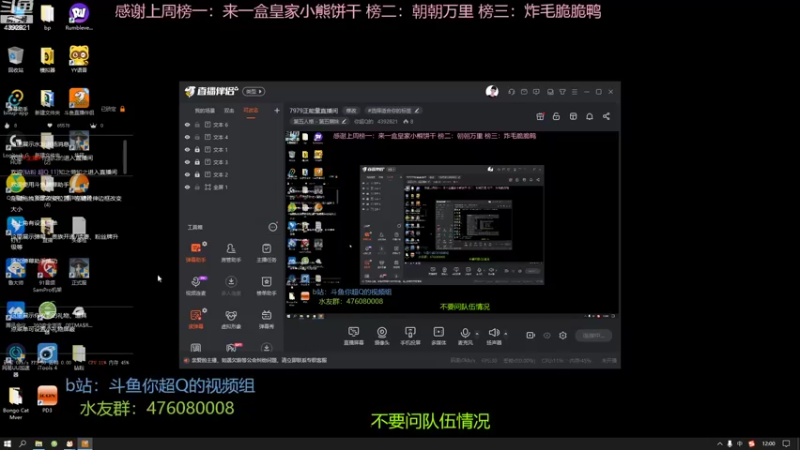This screenshot has height=450, width=800.
Task: Open the mode pill next to 直播伴侣 logo
Action: (x=254, y=91)
